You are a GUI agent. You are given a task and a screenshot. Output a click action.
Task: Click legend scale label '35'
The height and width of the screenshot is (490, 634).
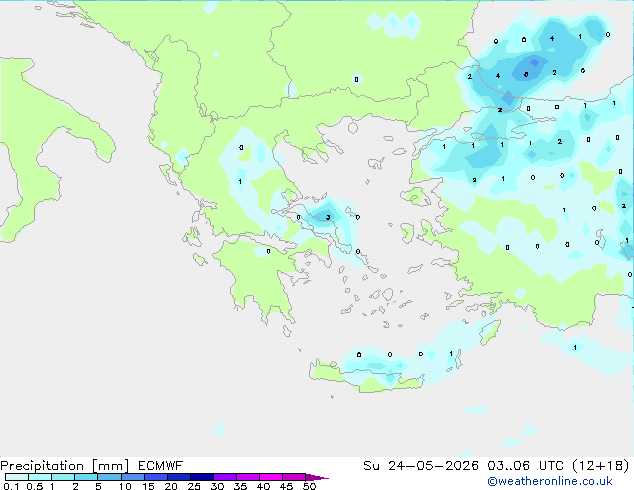[x=240, y=486]
